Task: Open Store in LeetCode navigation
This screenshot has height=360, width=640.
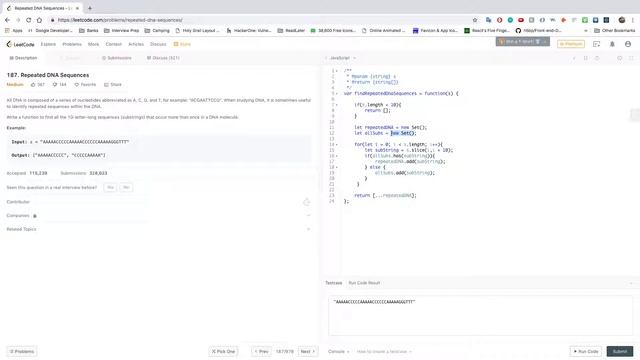Action: point(182,44)
